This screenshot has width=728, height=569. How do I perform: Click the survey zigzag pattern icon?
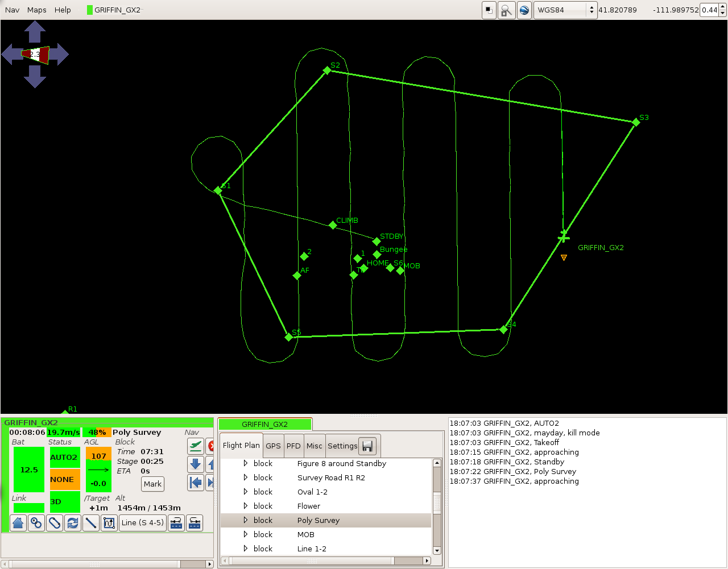(109, 523)
